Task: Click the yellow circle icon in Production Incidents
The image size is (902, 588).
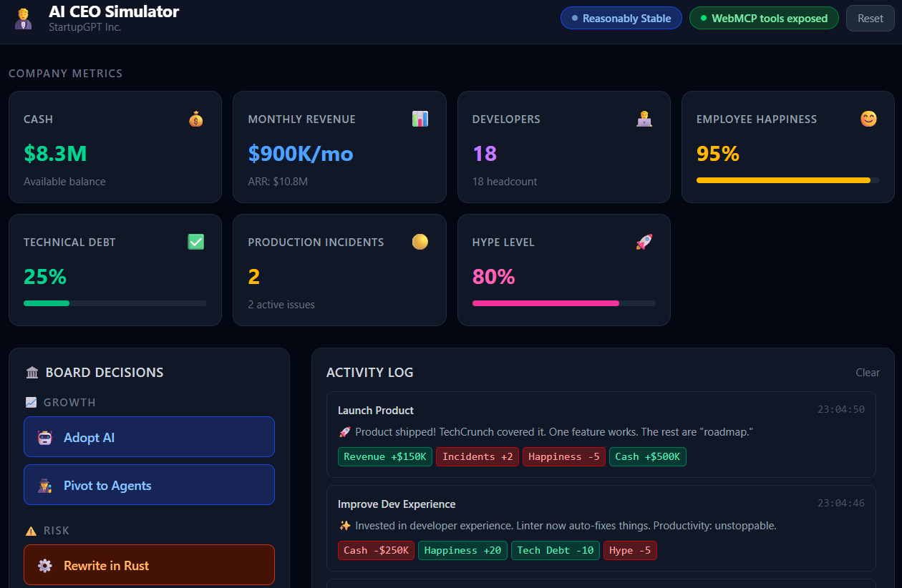Action: pyautogui.click(x=420, y=242)
